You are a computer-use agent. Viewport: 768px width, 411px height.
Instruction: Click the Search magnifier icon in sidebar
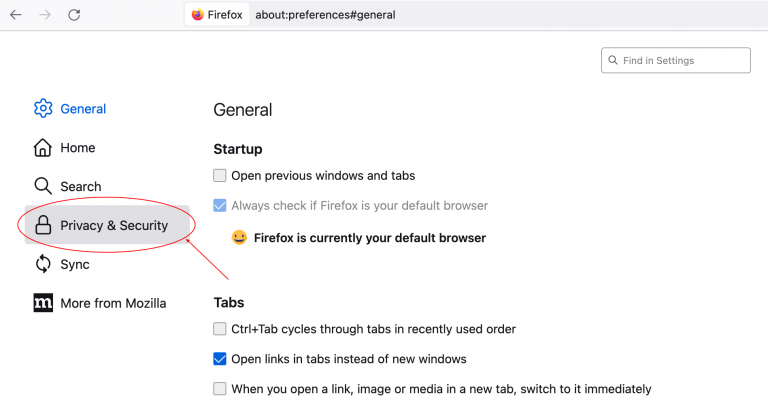(43, 186)
